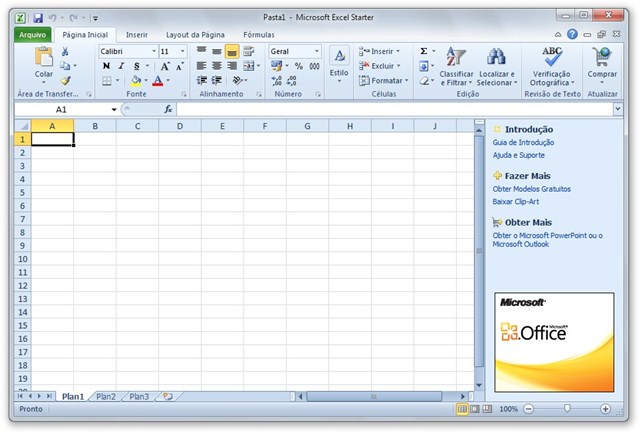
Task: Open Obter Modelos Gratuitos link
Action: click(x=531, y=189)
